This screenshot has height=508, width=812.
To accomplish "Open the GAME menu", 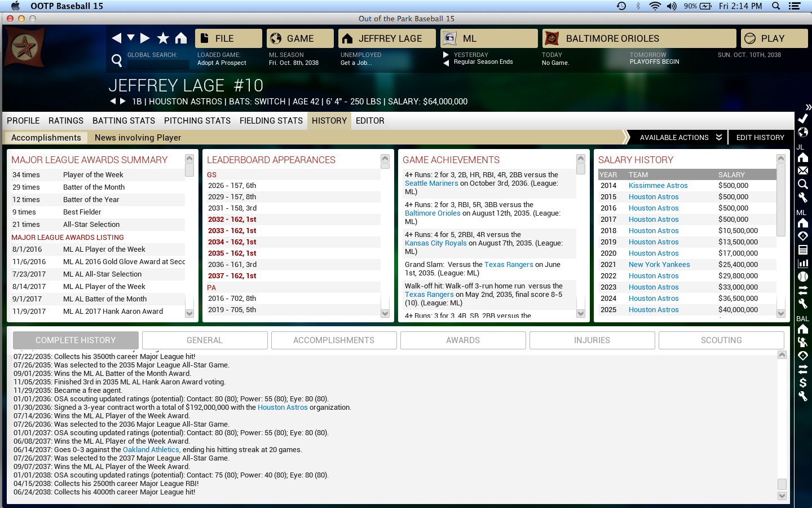I will click(x=300, y=38).
